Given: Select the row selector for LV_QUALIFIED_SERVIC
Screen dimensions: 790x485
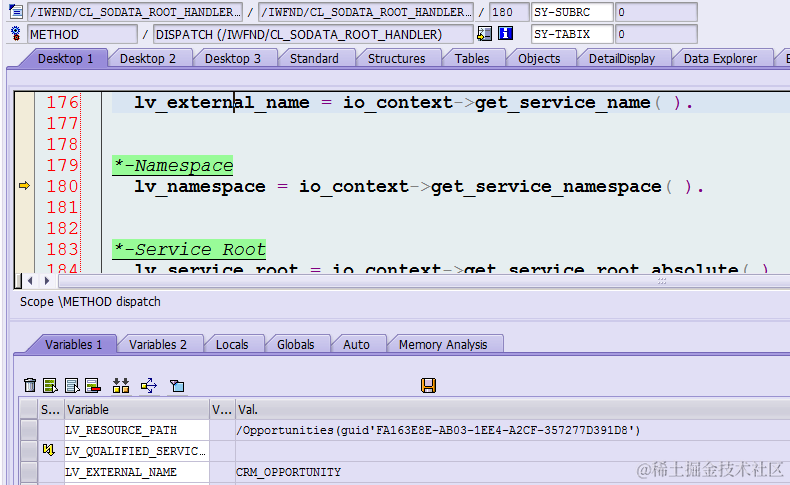Looking at the screenshot, I should click(x=29, y=451).
